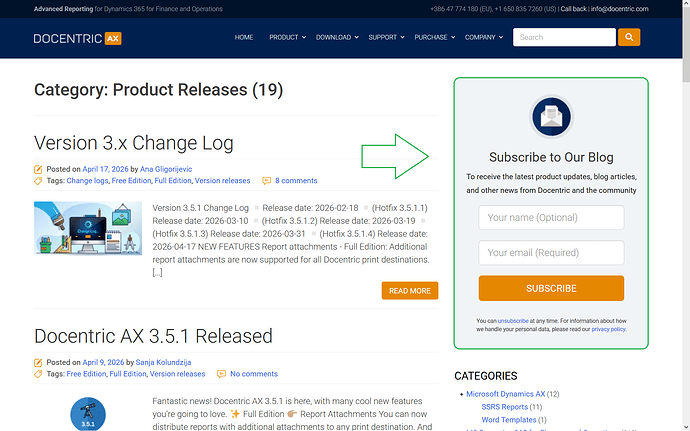
Task: Open the Version 3.x Change Log title
Action: click(134, 143)
